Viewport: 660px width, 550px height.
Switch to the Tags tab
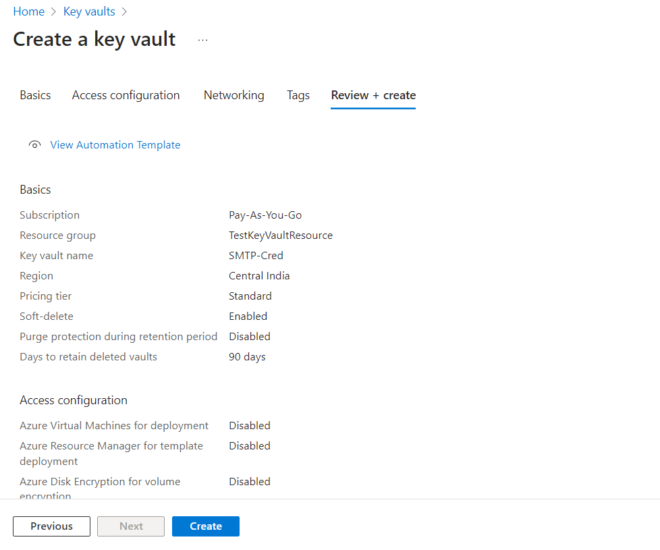[x=298, y=96]
